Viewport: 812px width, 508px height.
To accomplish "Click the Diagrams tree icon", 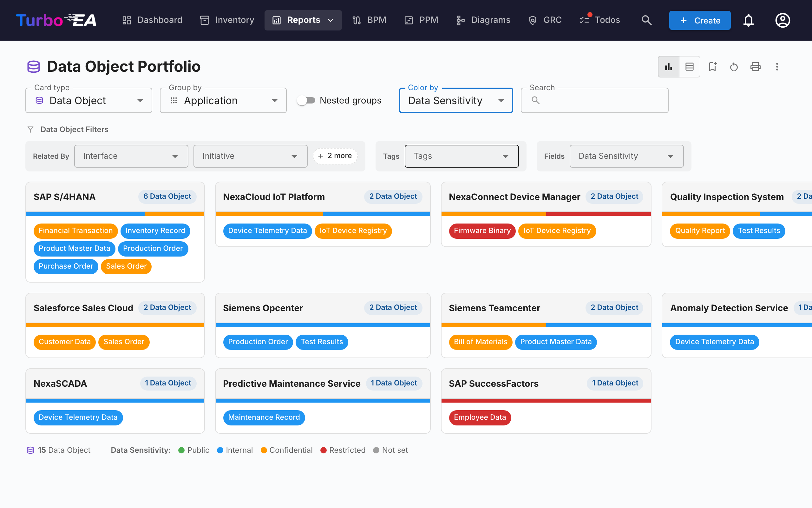I will [x=460, y=20].
